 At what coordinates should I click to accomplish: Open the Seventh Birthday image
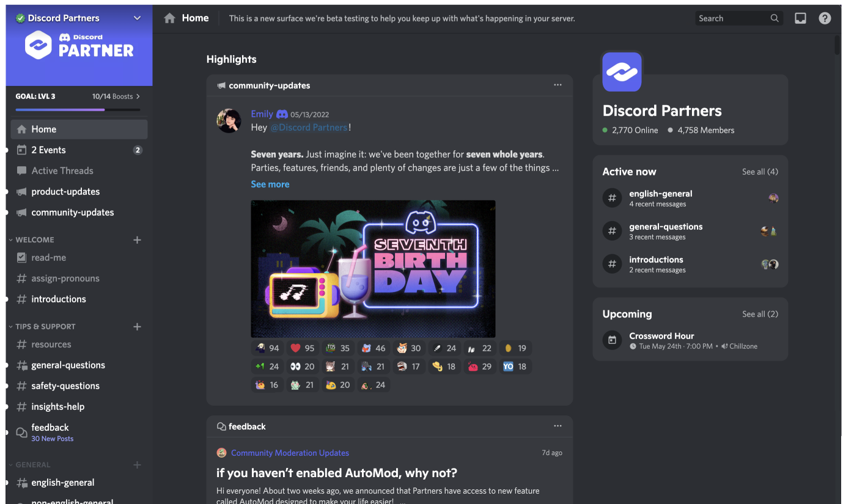[373, 269]
